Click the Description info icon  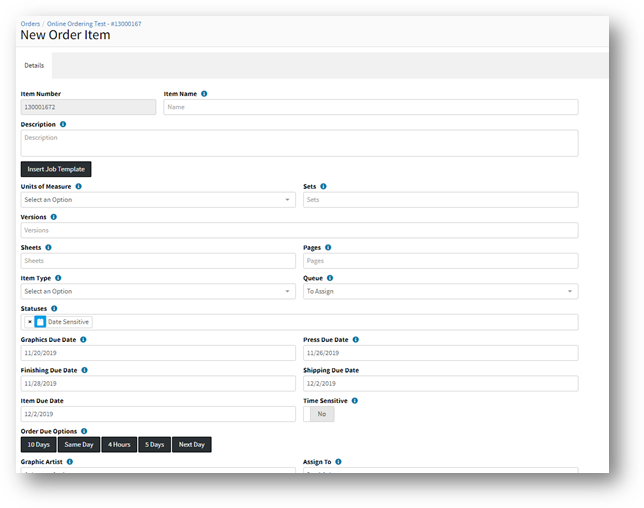(63, 124)
